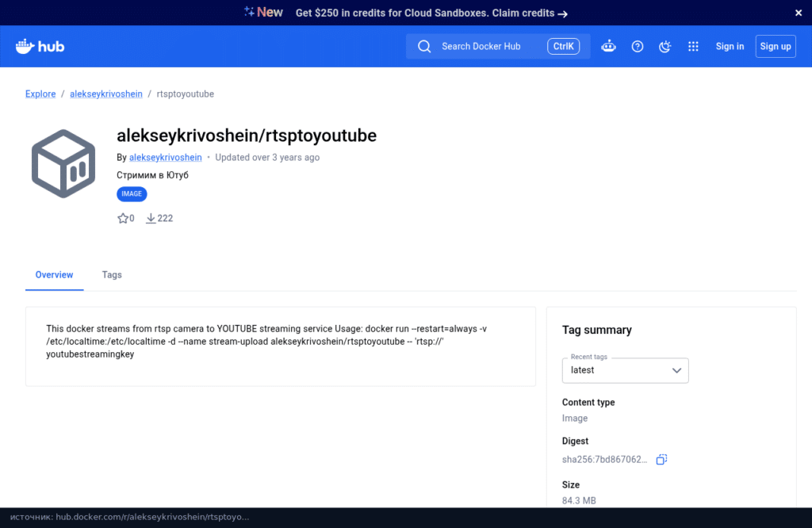Image resolution: width=812 pixels, height=528 pixels.
Task: Click the sha256:7bd867062 digest text
Action: pyautogui.click(x=604, y=460)
